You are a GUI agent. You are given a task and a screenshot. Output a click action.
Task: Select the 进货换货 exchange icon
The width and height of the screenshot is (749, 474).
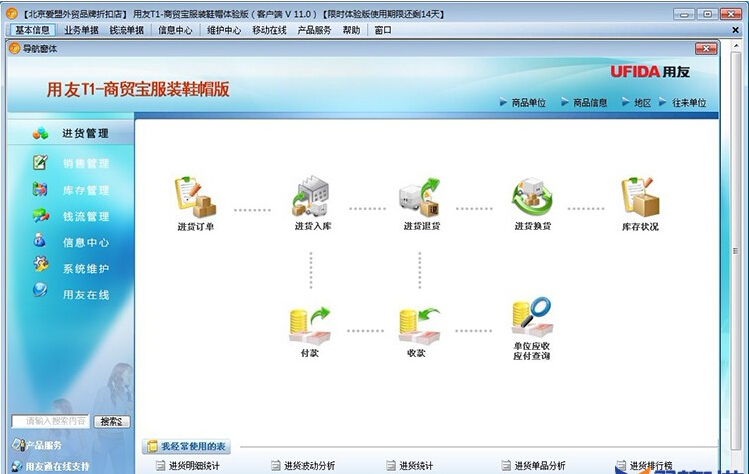pos(532,198)
